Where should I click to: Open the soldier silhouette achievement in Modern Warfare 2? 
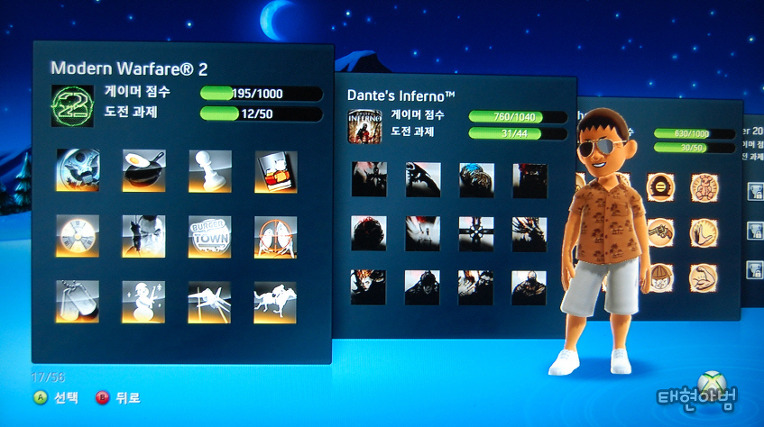click(144, 236)
